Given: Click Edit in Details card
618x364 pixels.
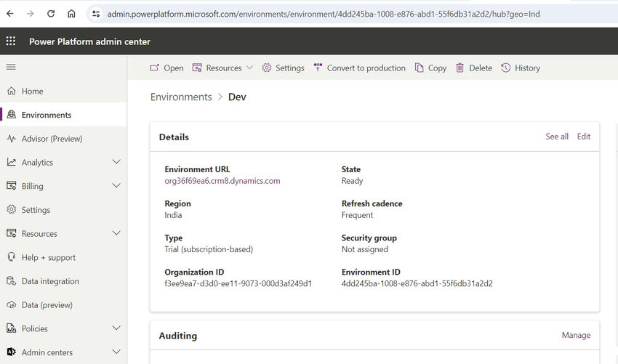Looking at the screenshot, I should coord(584,137).
